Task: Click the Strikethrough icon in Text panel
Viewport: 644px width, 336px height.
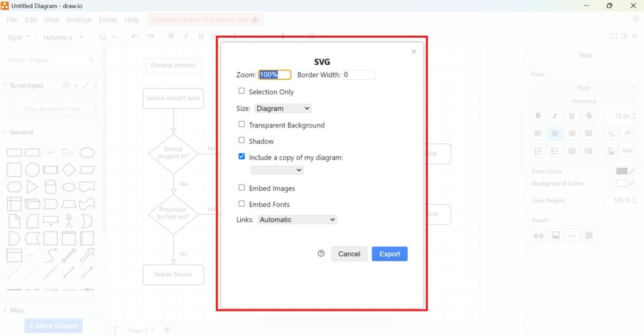Action: click(589, 116)
